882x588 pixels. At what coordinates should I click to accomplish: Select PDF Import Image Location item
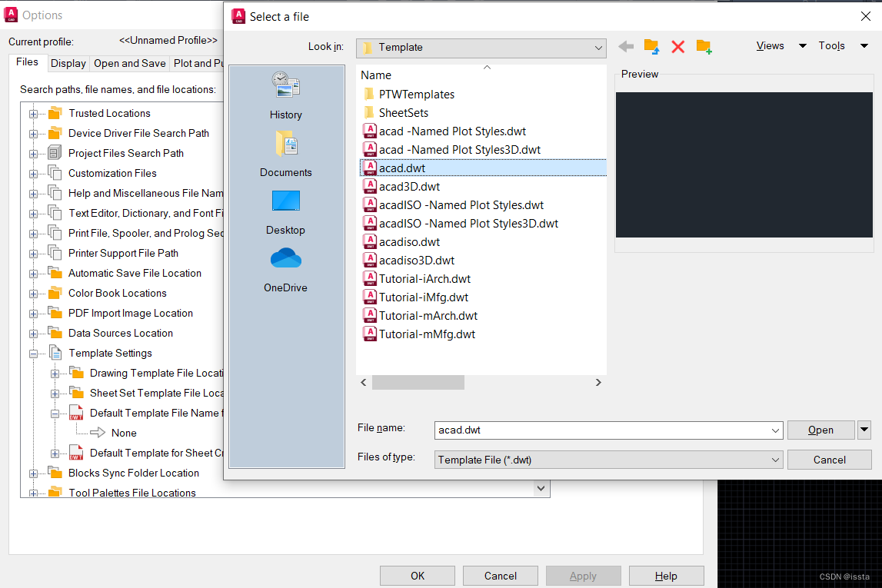(x=131, y=314)
